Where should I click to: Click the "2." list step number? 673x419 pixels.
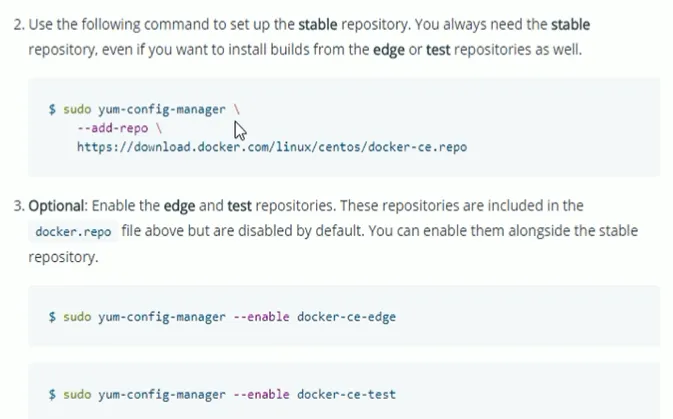(19, 21)
